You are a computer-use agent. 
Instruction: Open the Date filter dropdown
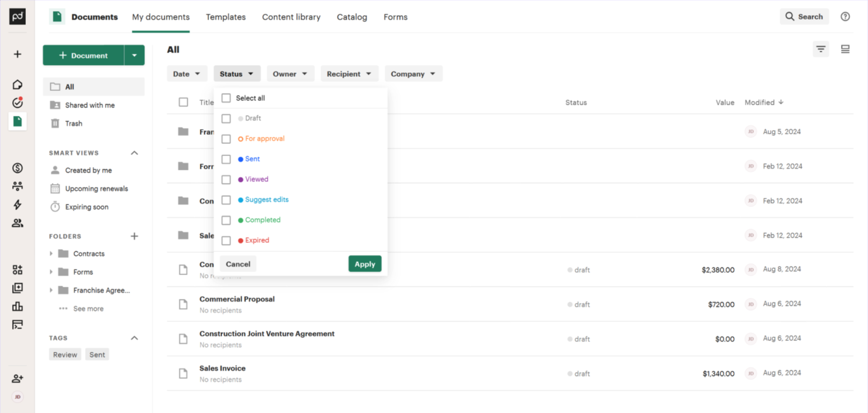click(x=187, y=73)
